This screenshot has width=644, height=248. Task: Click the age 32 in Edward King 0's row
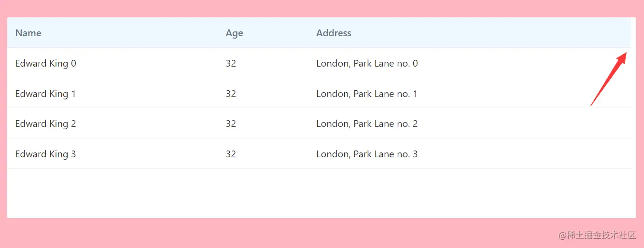coord(231,63)
